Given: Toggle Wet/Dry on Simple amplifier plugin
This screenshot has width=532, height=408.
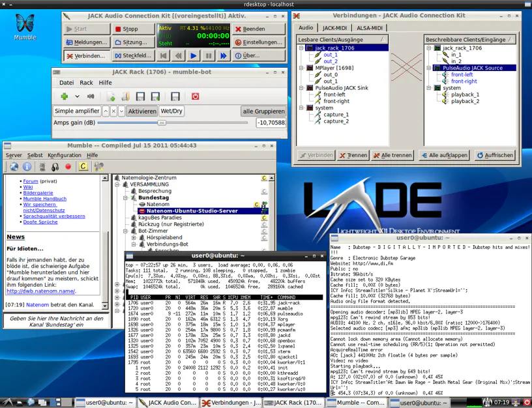Looking at the screenshot, I should [171, 111].
